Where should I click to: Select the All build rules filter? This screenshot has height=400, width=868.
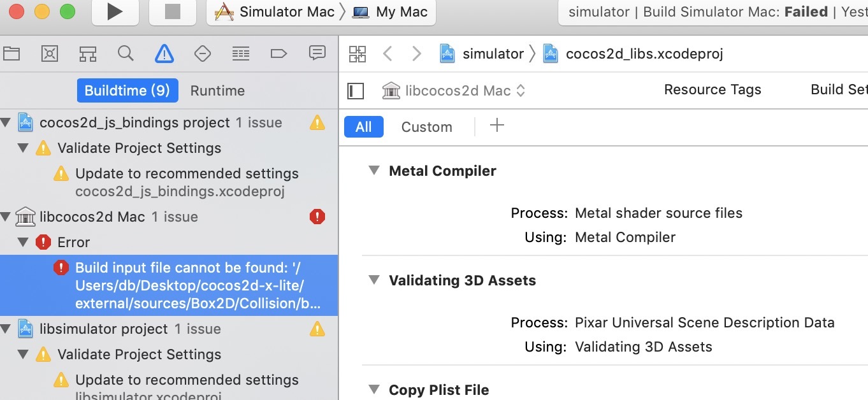click(363, 127)
